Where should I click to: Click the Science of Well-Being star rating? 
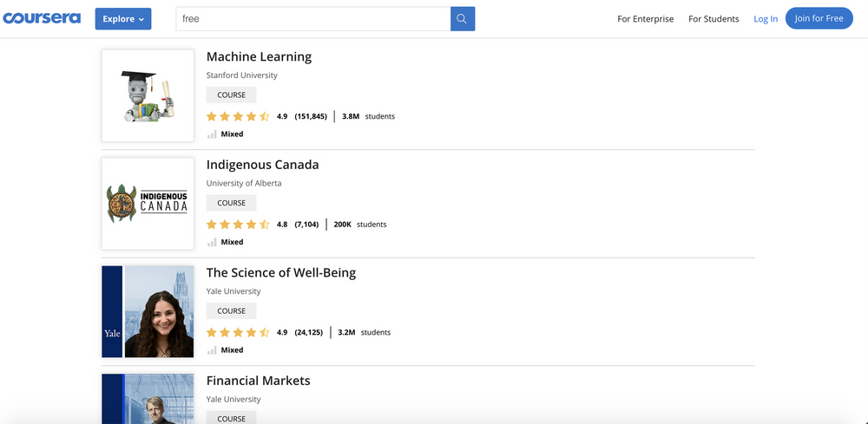238,332
